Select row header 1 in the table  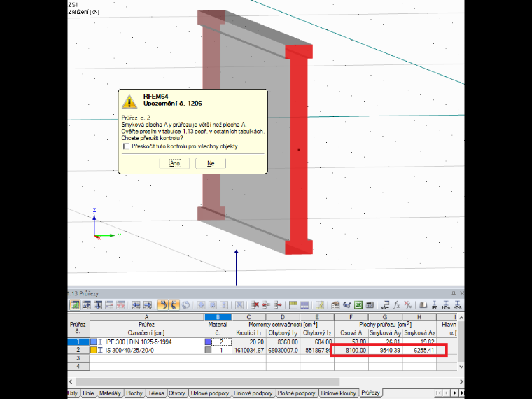tap(78, 342)
